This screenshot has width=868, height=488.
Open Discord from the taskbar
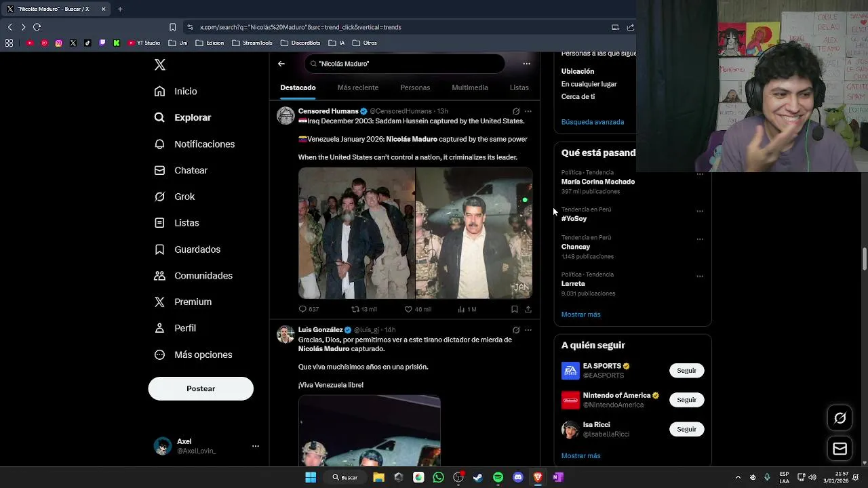click(x=518, y=477)
